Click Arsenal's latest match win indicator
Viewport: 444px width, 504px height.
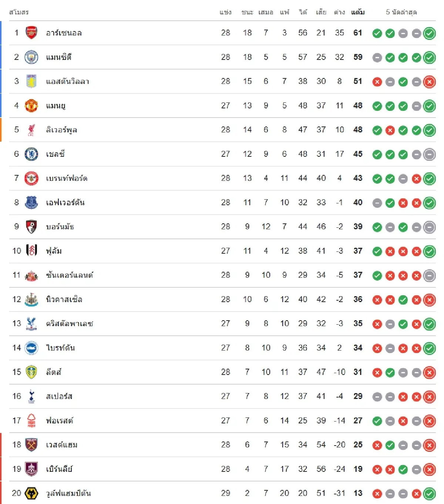pyautogui.click(x=429, y=33)
